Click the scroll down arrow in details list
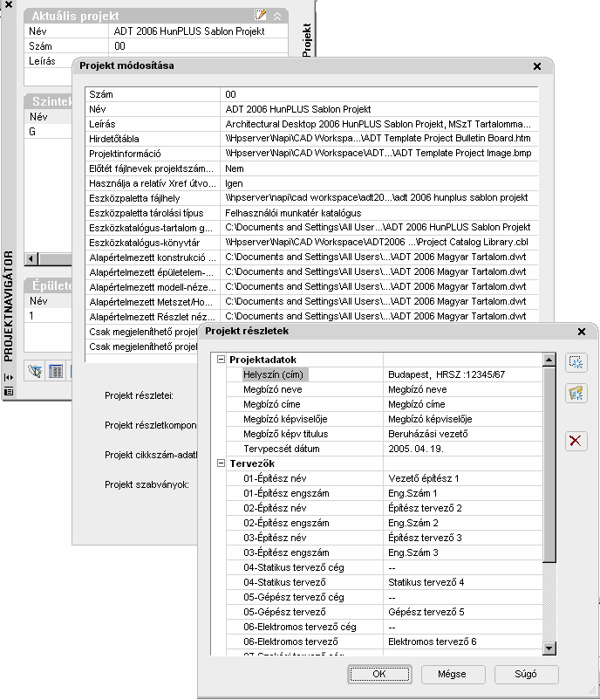Screen dimensions: 600x700 (x=549, y=649)
